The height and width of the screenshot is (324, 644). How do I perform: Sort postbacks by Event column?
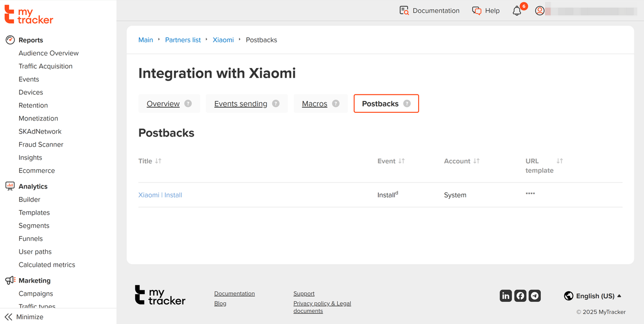click(401, 161)
